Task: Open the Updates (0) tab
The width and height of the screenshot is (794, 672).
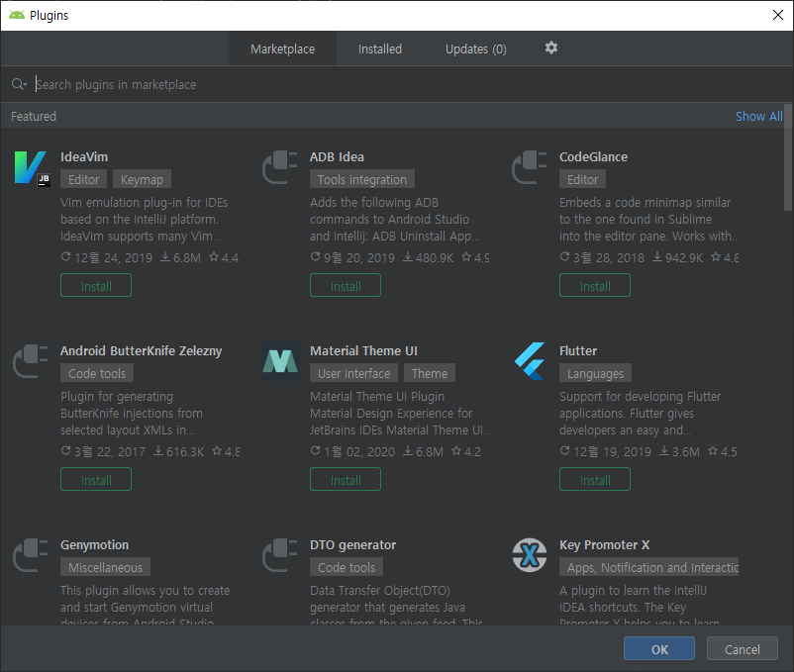Action: pyautogui.click(x=475, y=49)
